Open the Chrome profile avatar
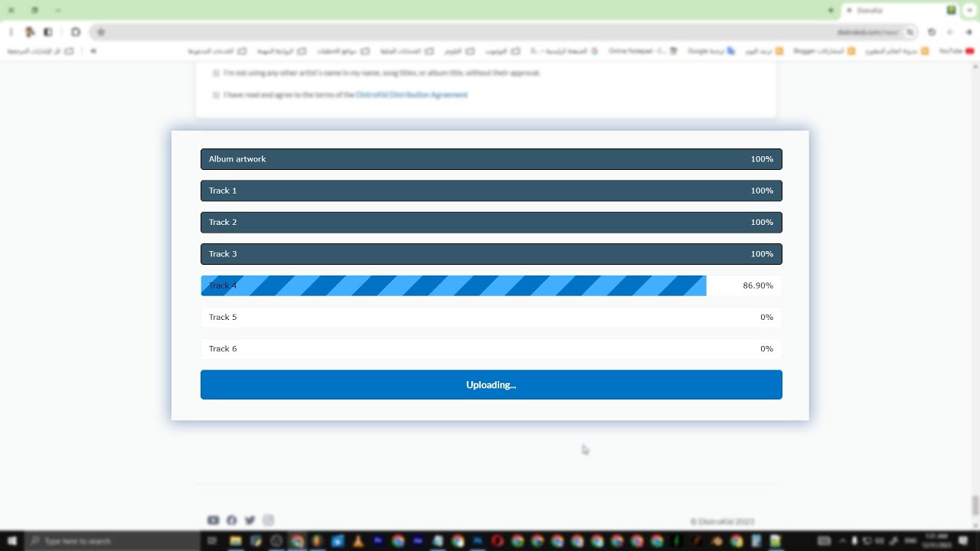The width and height of the screenshot is (980, 551). [30, 32]
